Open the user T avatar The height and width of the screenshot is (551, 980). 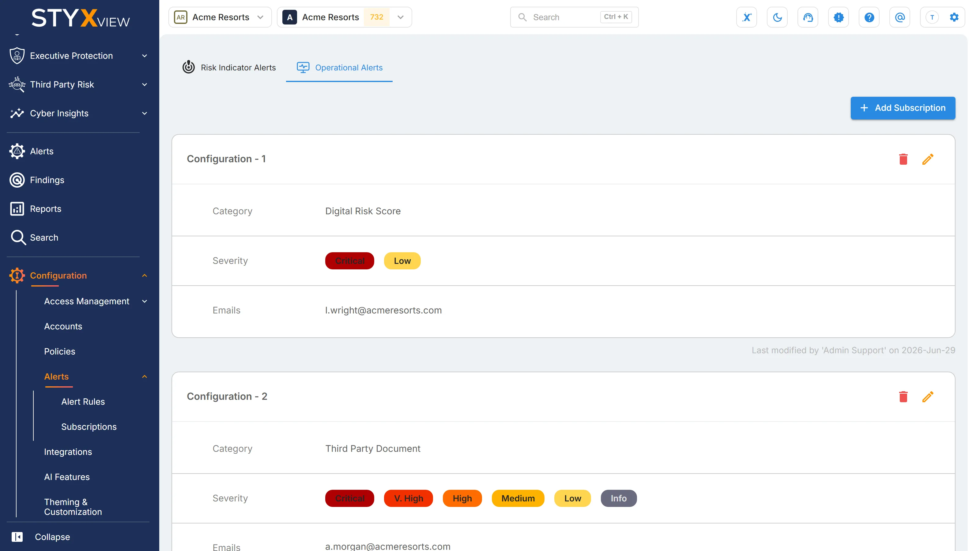pyautogui.click(x=932, y=17)
